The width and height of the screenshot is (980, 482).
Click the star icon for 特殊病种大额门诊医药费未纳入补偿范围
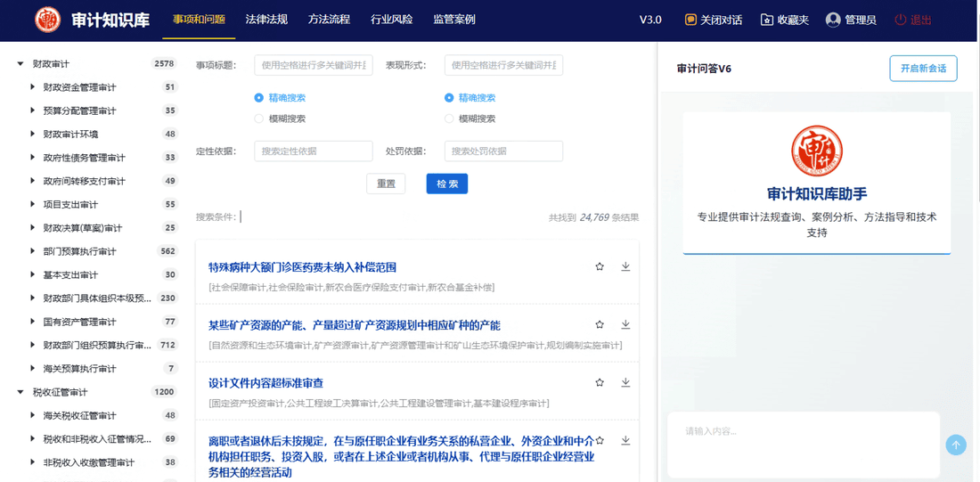coord(600,266)
